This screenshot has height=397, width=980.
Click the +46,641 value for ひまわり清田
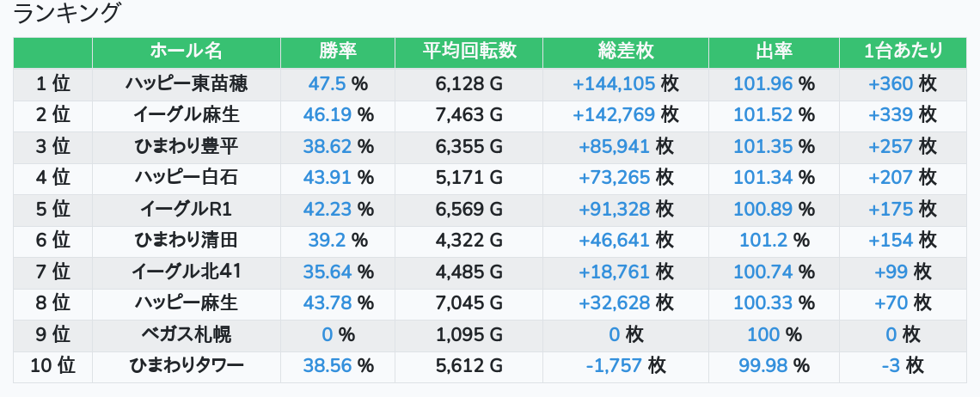click(x=615, y=241)
